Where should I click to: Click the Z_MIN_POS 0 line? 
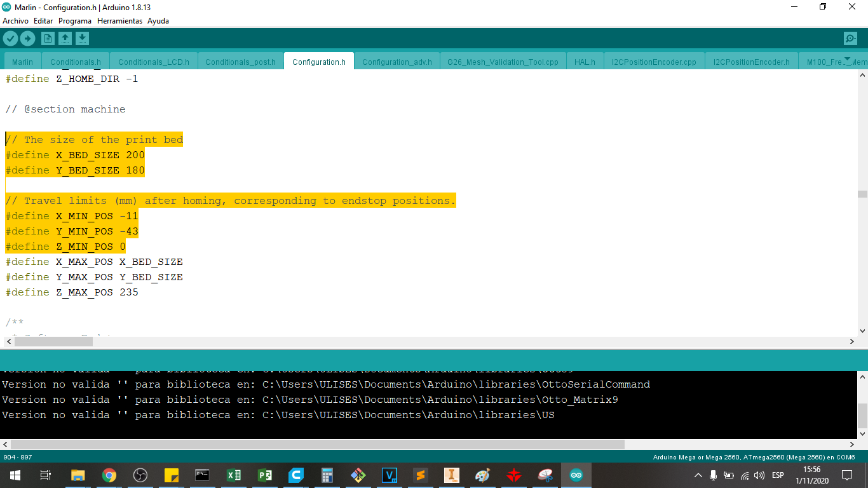(65, 247)
